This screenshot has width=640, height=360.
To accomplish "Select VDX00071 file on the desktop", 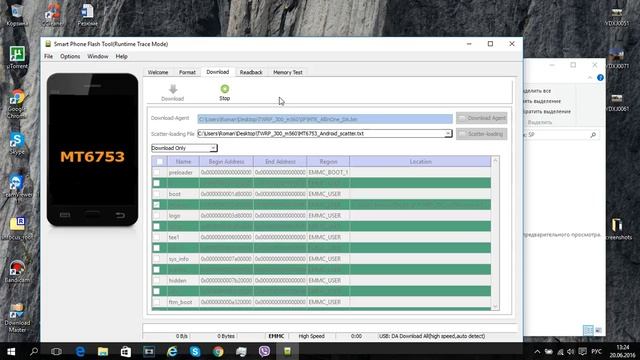I will pyautogui.click(x=617, y=54).
